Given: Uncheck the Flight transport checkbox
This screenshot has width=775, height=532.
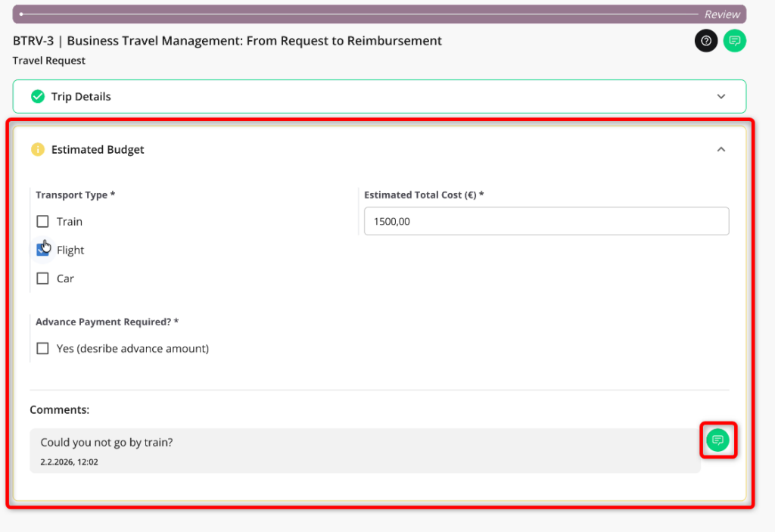Looking at the screenshot, I should click(43, 250).
